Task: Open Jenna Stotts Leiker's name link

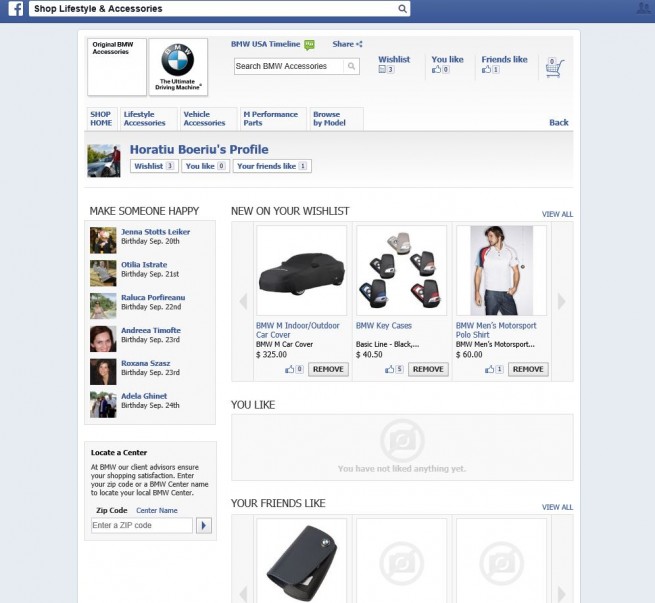Action: point(155,232)
